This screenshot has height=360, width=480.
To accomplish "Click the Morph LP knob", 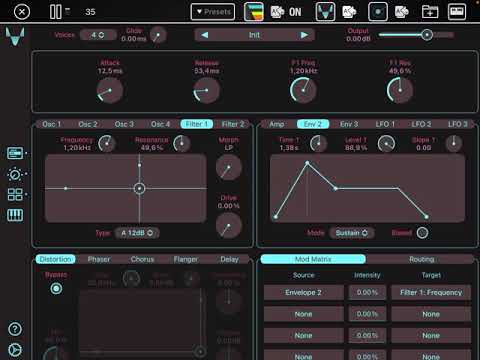I will (x=228, y=167).
